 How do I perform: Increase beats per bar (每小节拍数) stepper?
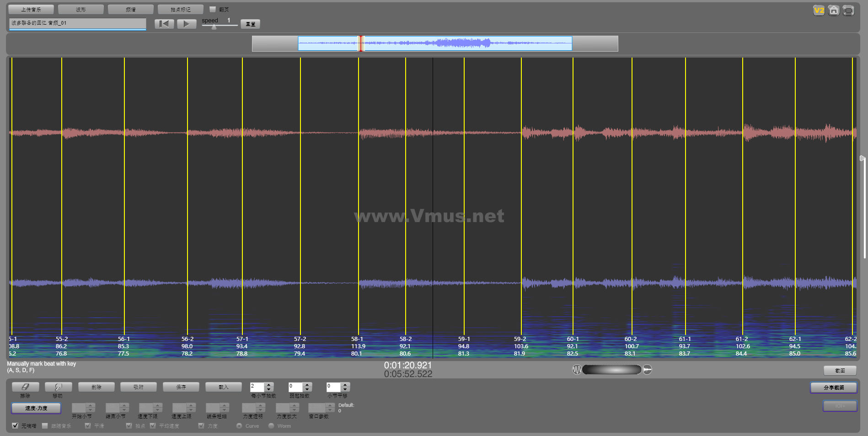[x=269, y=384]
